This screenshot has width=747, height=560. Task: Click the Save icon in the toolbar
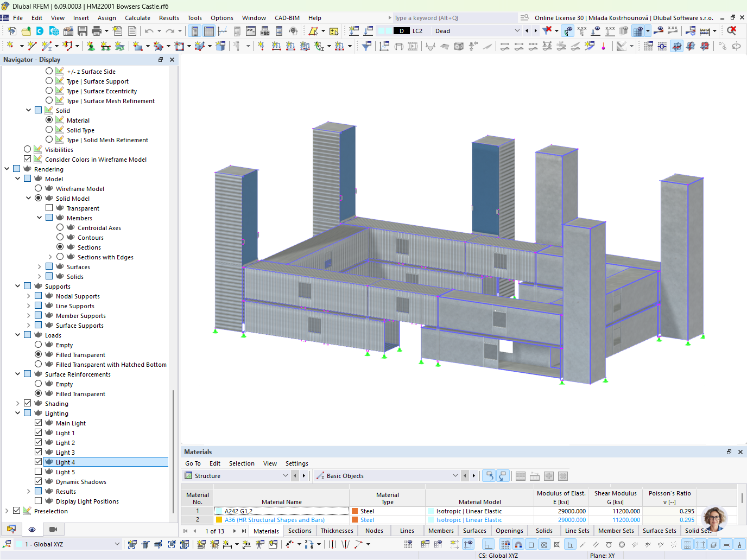coord(83,31)
